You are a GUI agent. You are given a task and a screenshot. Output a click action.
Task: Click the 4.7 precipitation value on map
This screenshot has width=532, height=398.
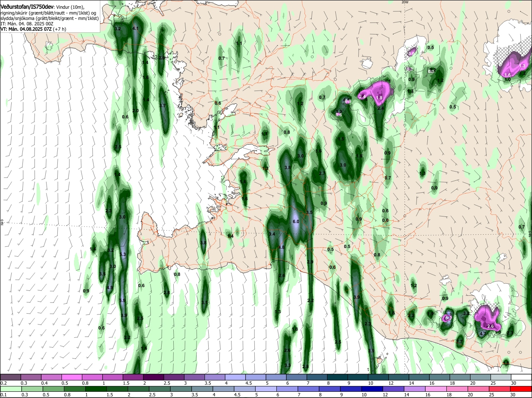483,334
